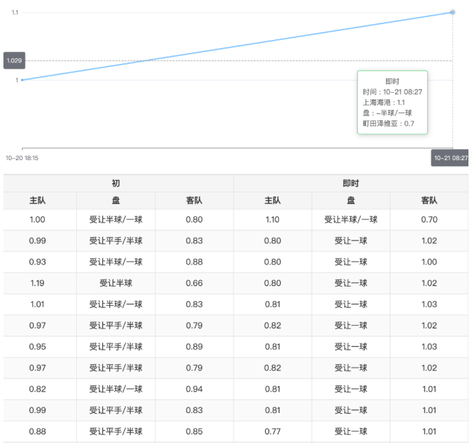
Task: Select the 初 column group header
Action: [118, 183]
